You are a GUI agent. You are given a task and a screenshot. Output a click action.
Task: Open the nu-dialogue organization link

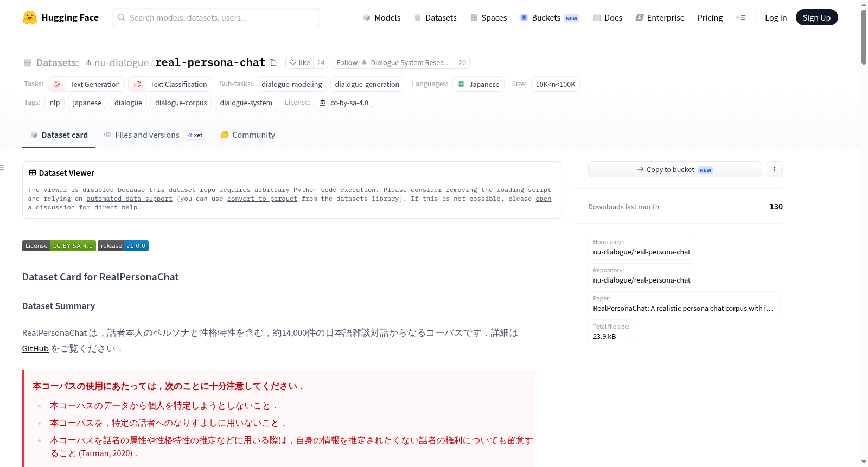[x=122, y=62]
